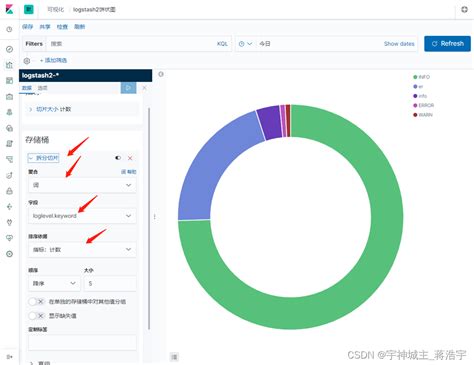Click the green INFO legend swatch

click(415, 77)
